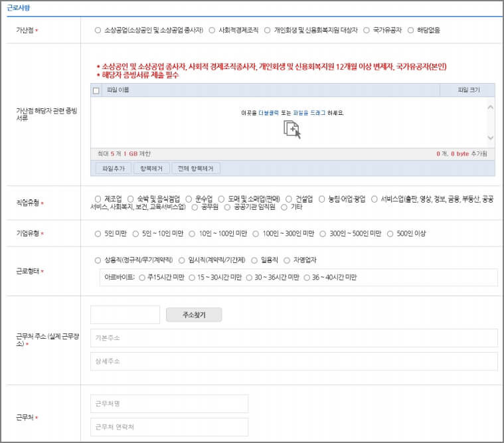Choose 100인~300인 미만 company size
Image resolution: width=504 pixels, height=443 pixels.
[x=256, y=234]
